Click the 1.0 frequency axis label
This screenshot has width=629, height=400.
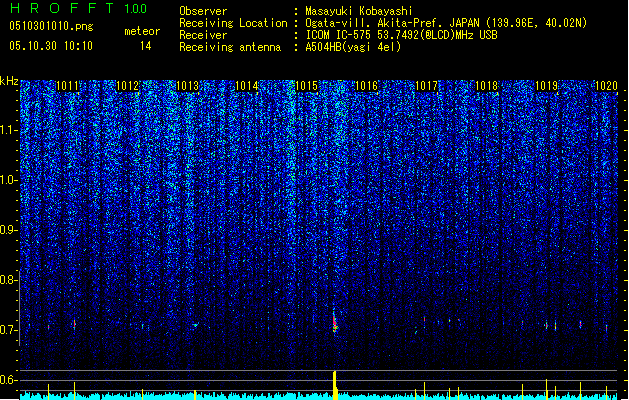[x=9, y=180]
